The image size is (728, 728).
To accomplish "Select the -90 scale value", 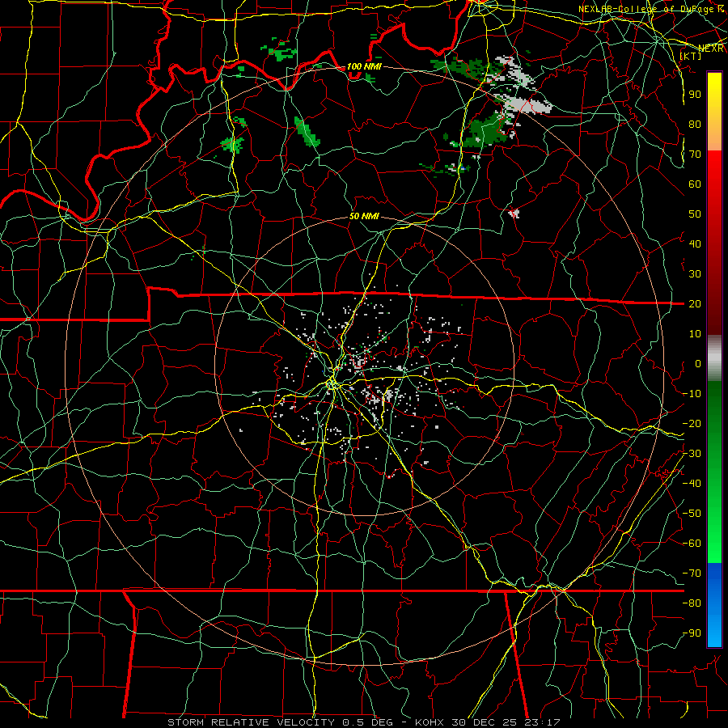I will tap(692, 633).
